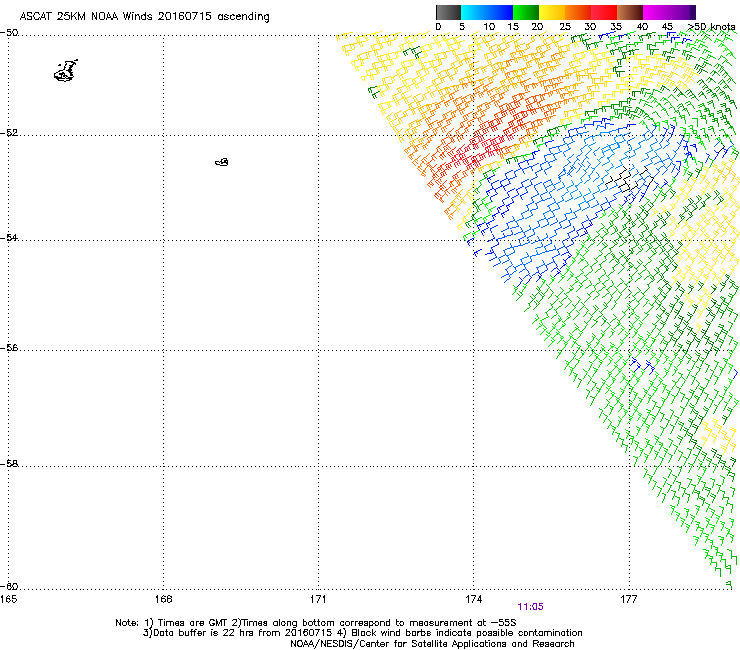Click the '30' label under the color bar
This screenshot has height=650, width=740.
click(x=590, y=27)
